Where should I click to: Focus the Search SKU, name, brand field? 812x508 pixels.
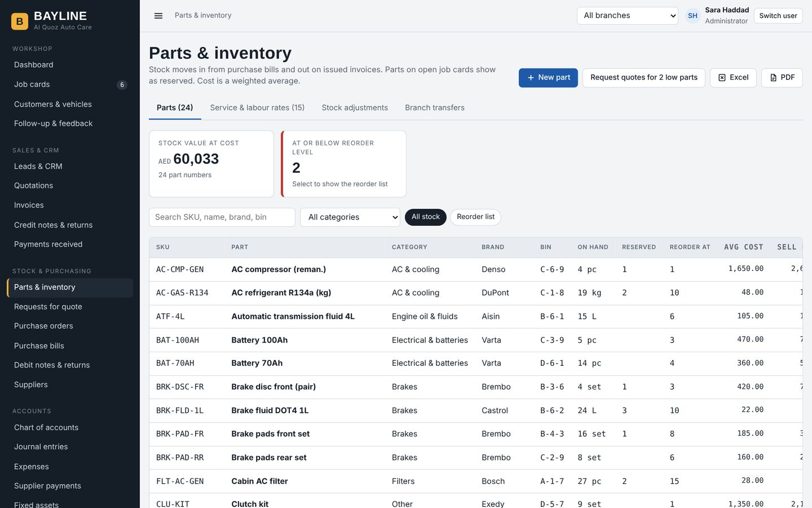(x=222, y=217)
